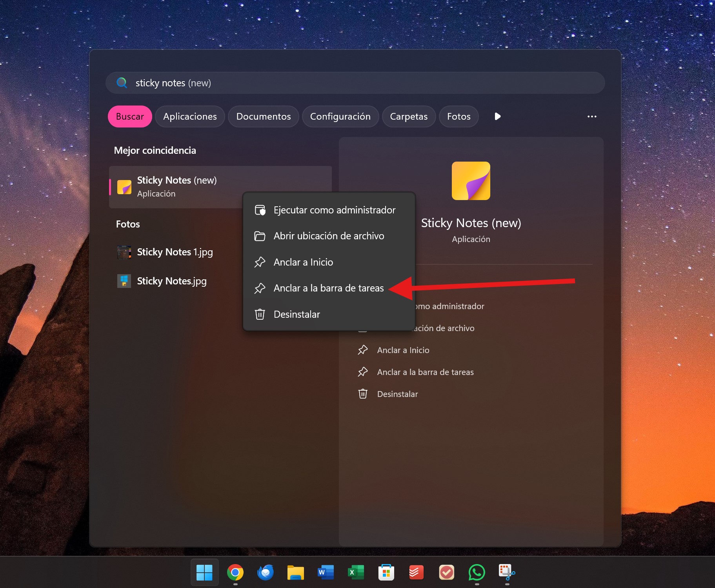The height and width of the screenshot is (588, 715).
Task: Switch to the Documentos filter tab
Action: pyautogui.click(x=264, y=117)
